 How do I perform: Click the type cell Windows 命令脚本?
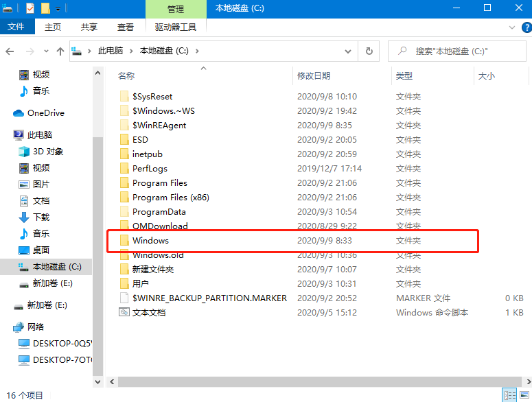[432, 313]
